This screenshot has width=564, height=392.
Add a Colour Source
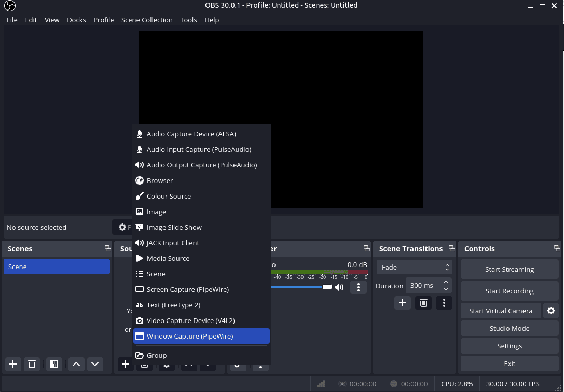coord(201,196)
